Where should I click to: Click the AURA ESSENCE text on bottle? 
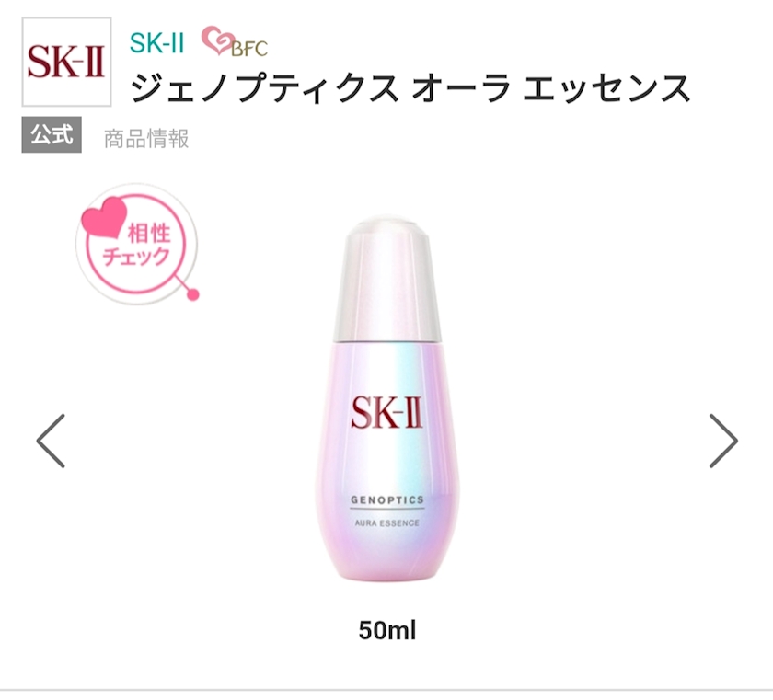[387, 523]
